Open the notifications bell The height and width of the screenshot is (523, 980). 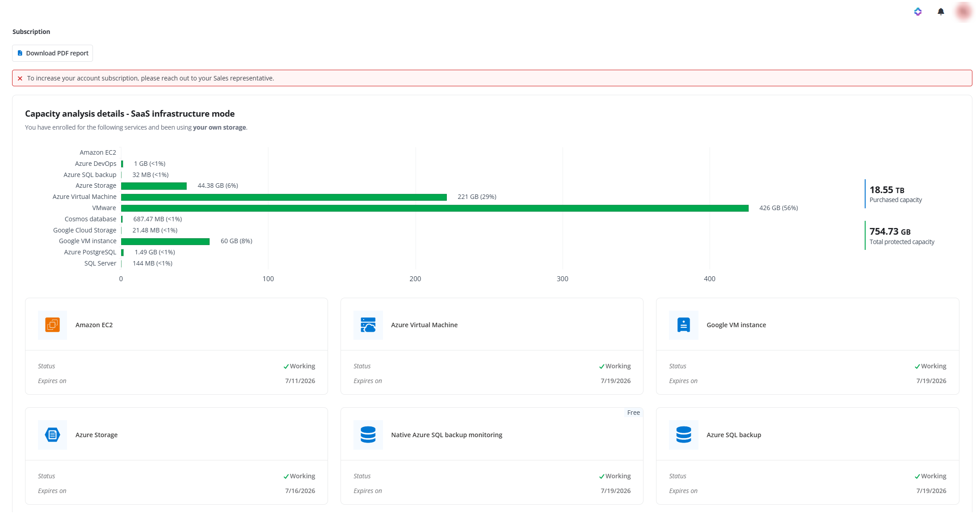[x=941, y=12]
